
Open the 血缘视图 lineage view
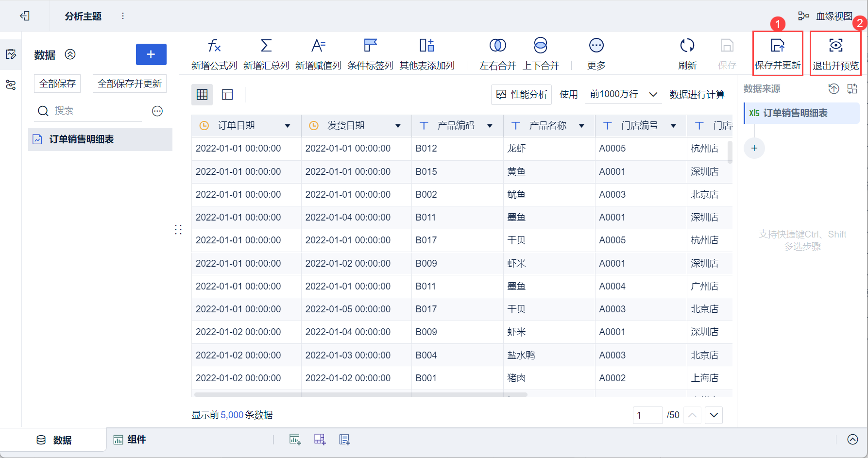(825, 16)
